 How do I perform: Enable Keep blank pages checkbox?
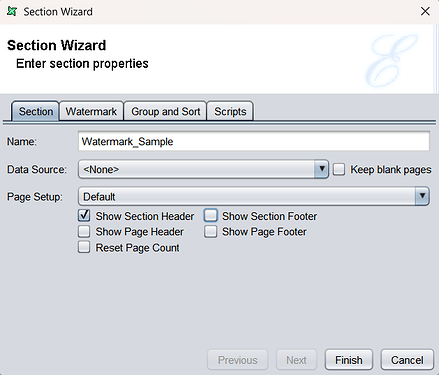click(339, 169)
